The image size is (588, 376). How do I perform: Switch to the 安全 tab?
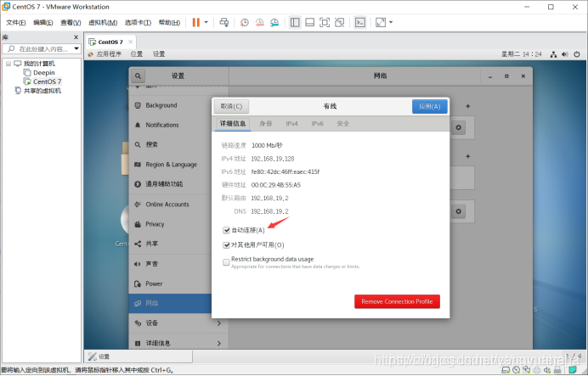[x=342, y=124]
